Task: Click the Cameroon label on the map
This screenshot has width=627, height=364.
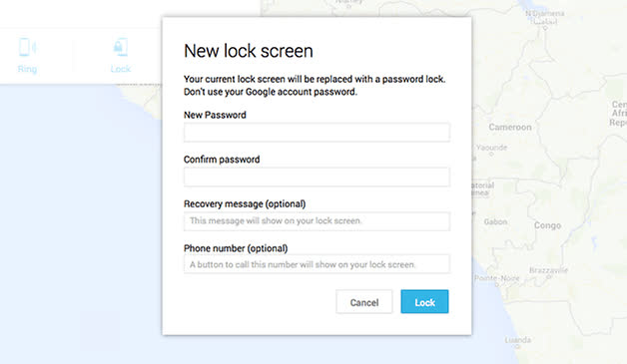Action: 510,127
